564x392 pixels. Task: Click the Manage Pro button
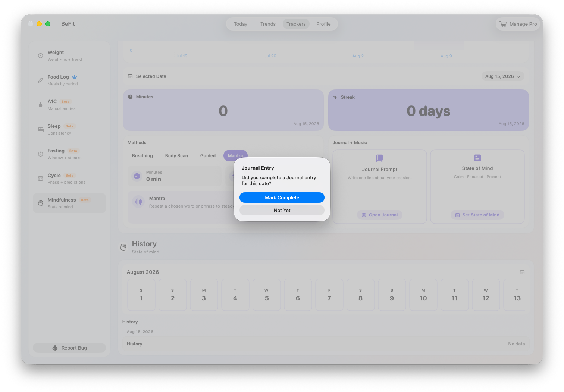[518, 24]
